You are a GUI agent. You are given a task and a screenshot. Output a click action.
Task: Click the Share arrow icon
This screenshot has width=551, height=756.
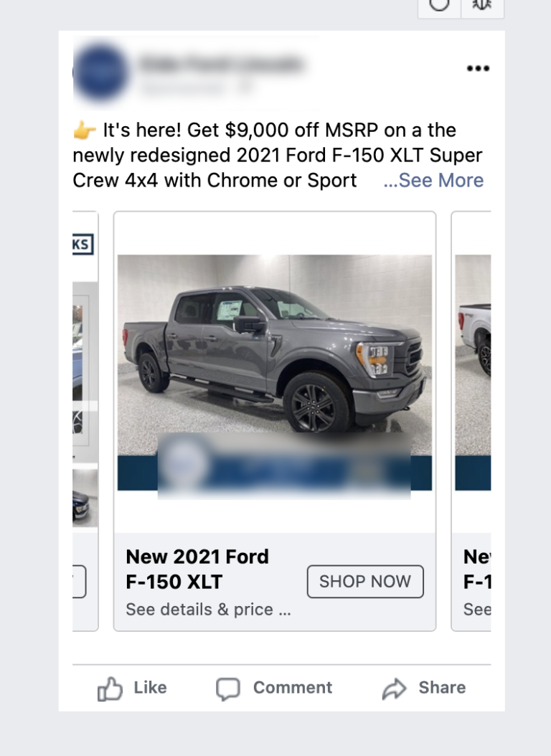[394, 686]
